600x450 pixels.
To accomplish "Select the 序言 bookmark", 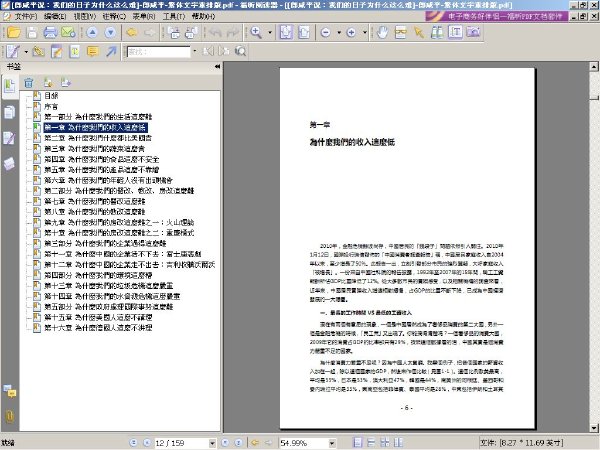I will pyautogui.click(x=51, y=106).
